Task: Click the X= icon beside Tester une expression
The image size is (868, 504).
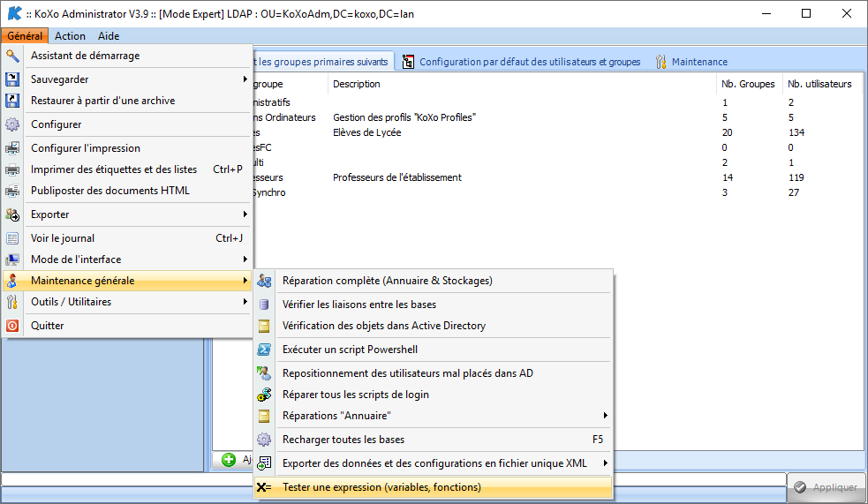Action: pos(264,487)
